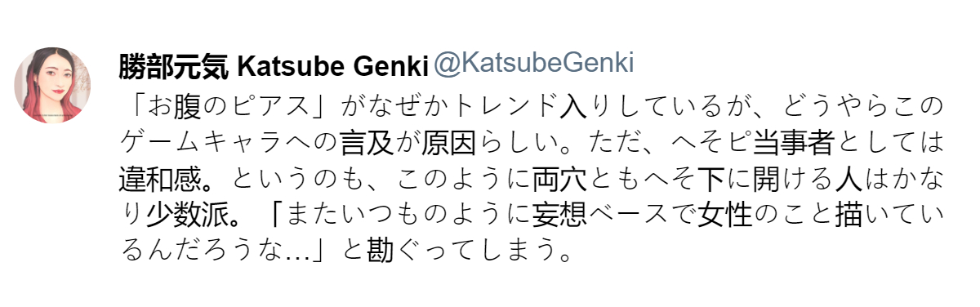Click the word 少数派 in the tweet
This screenshot has height=307, width=980.
(x=188, y=212)
